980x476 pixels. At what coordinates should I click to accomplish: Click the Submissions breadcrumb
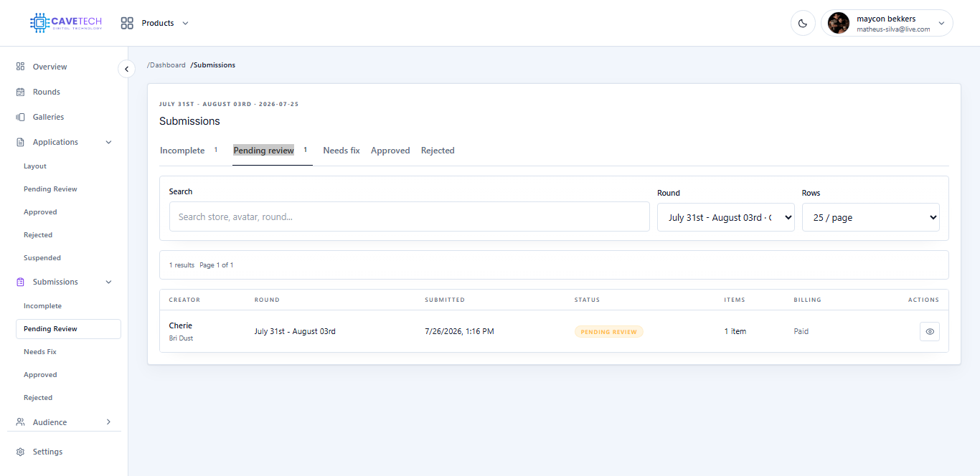213,65
